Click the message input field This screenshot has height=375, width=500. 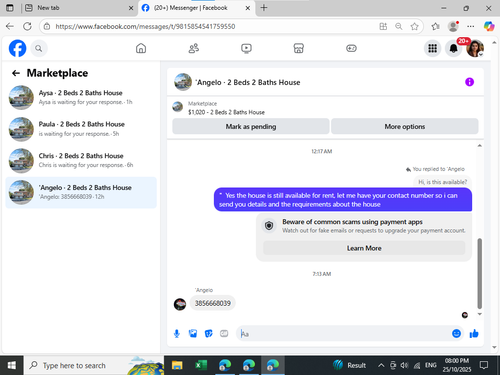[x=343, y=334]
